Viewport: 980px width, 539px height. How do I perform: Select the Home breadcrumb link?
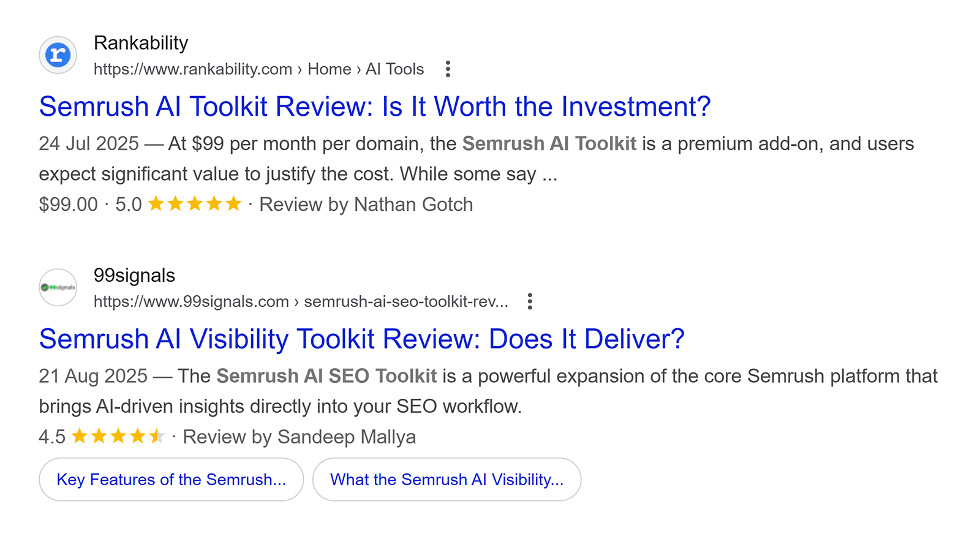(330, 69)
